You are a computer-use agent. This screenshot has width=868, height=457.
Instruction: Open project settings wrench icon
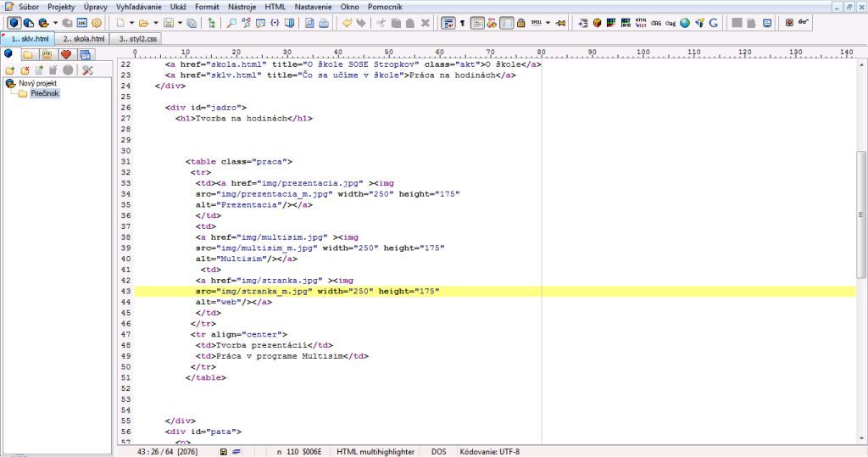(x=87, y=70)
